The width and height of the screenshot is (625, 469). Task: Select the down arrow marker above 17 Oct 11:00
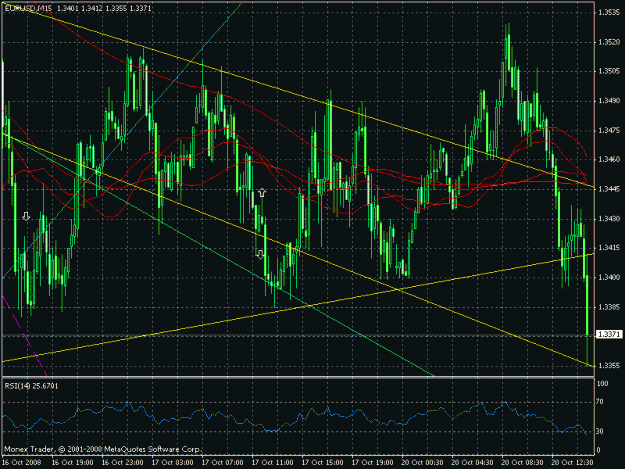coord(260,255)
